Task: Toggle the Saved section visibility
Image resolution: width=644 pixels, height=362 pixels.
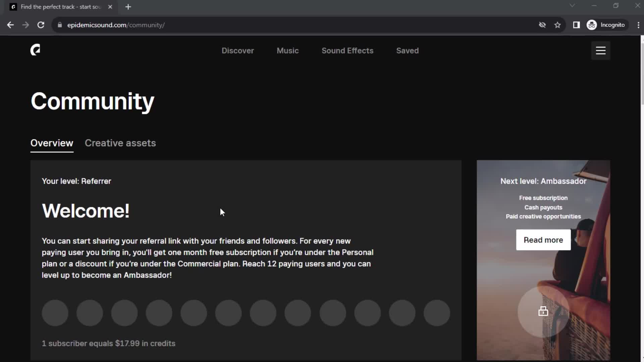Action: click(408, 50)
